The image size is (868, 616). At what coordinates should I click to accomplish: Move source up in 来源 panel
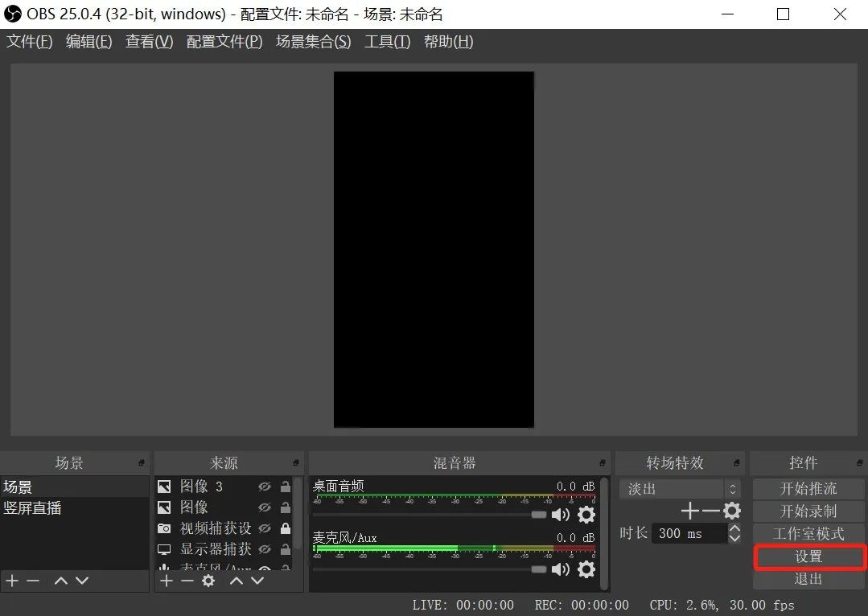[237, 581]
